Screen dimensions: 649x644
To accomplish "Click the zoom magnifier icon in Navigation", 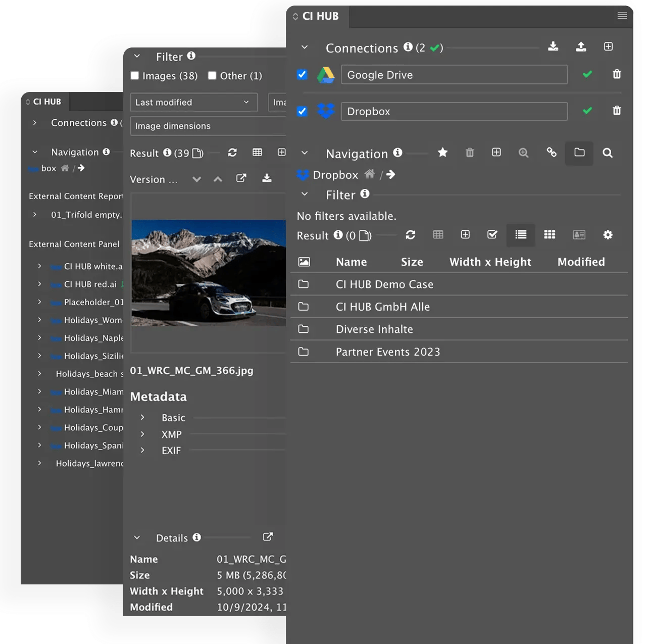I will [x=524, y=153].
